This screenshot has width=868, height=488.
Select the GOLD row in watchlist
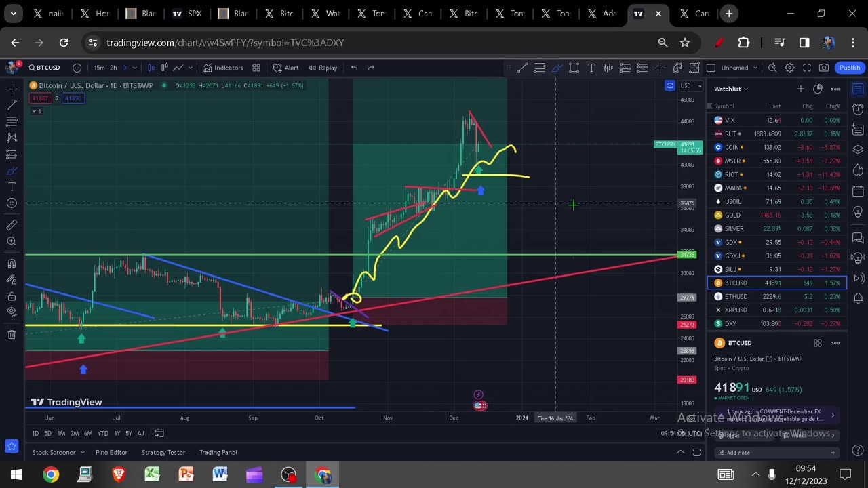pyautogui.click(x=777, y=215)
